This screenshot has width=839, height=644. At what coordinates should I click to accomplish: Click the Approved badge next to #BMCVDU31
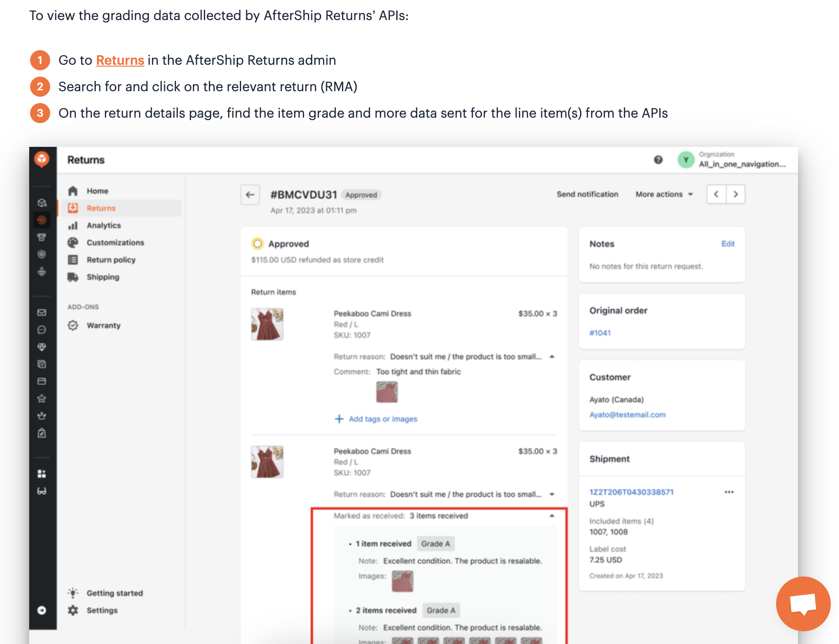point(361,195)
